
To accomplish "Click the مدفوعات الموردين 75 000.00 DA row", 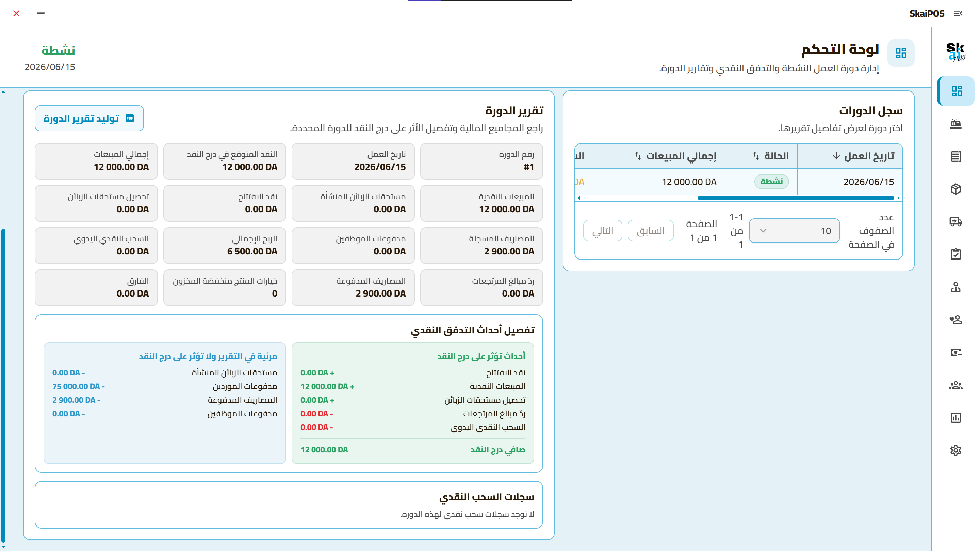I will pos(165,386).
